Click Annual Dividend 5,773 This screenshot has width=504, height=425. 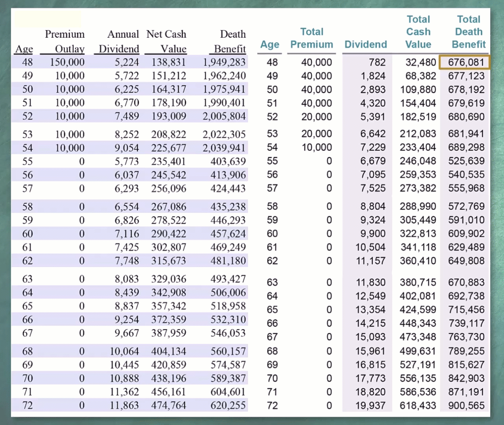click(x=127, y=161)
